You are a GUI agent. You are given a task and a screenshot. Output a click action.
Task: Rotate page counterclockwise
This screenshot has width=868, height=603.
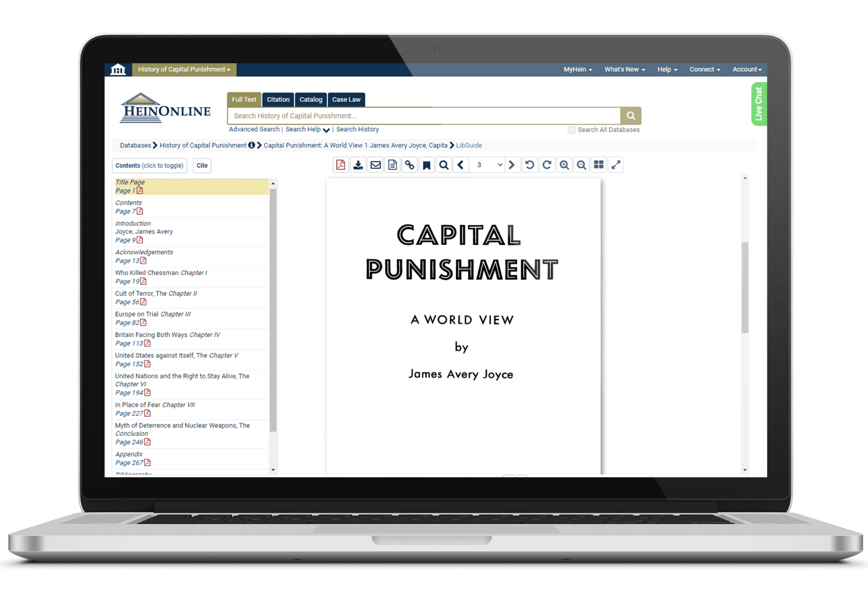tap(529, 165)
